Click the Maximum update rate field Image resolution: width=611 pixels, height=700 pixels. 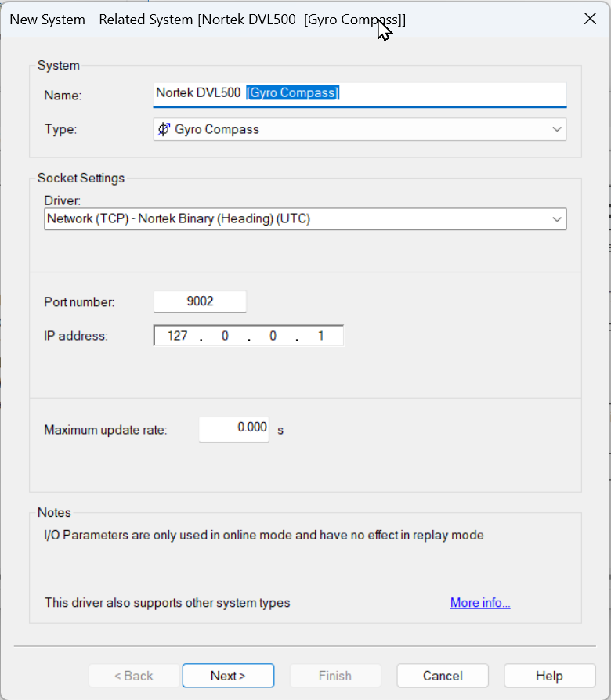coord(233,428)
